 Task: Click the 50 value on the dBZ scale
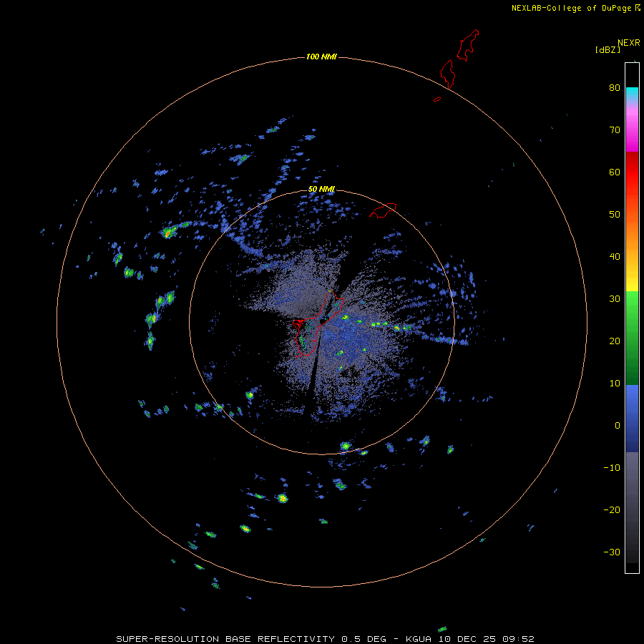[x=615, y=215]
